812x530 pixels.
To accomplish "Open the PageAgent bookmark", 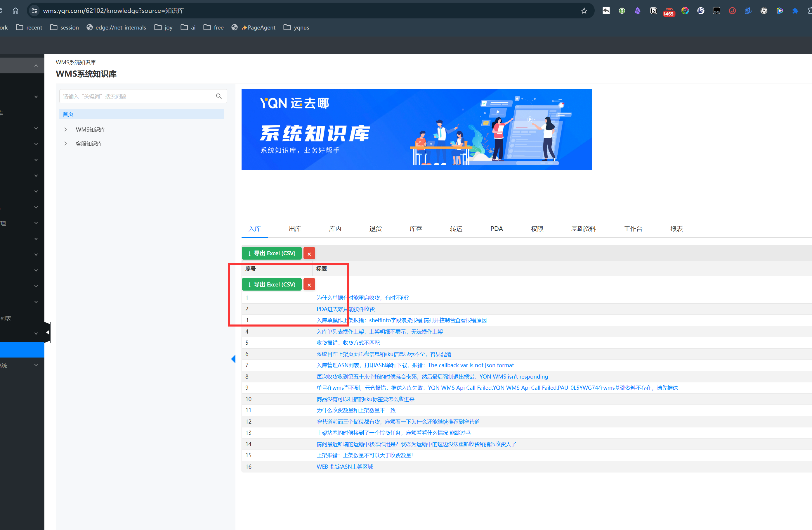I will point(258,27).
